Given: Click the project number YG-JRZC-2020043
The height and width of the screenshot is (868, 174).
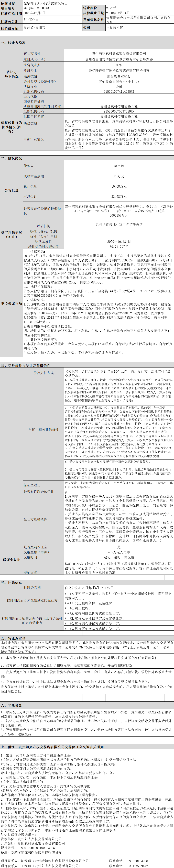Looking at the screenshot, I should tap(36, 8).
